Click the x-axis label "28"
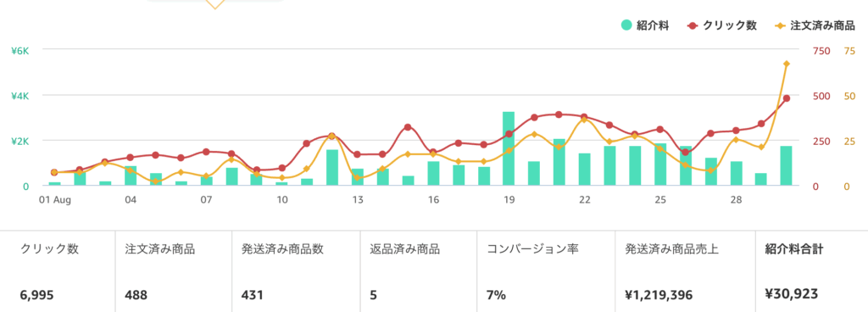The width and height of the screenshot is (868, 312). (x=736, y=199)
